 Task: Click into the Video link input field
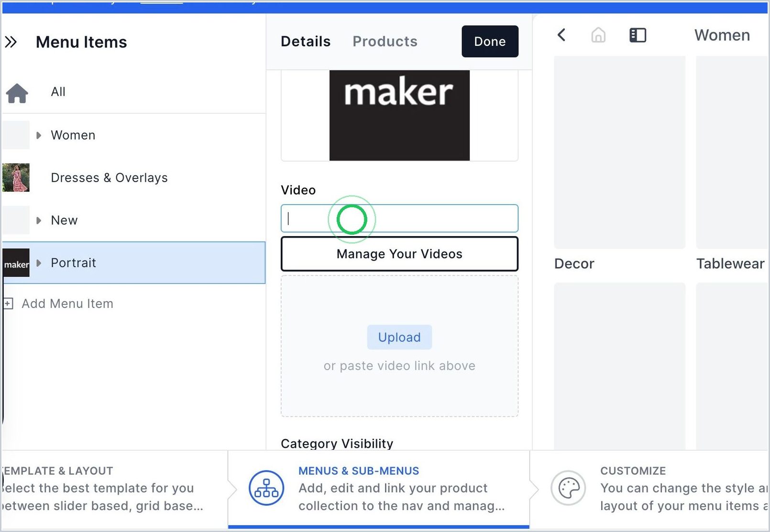point(399,218)
